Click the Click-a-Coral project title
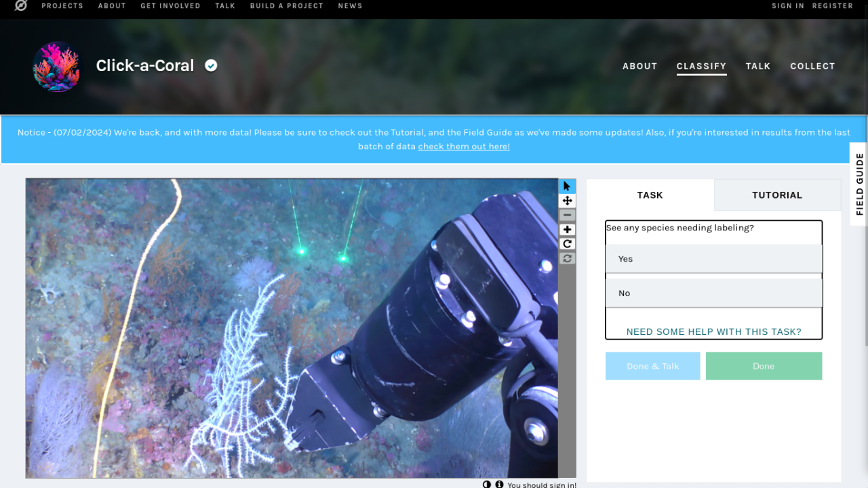 click(x=145, y=66)
